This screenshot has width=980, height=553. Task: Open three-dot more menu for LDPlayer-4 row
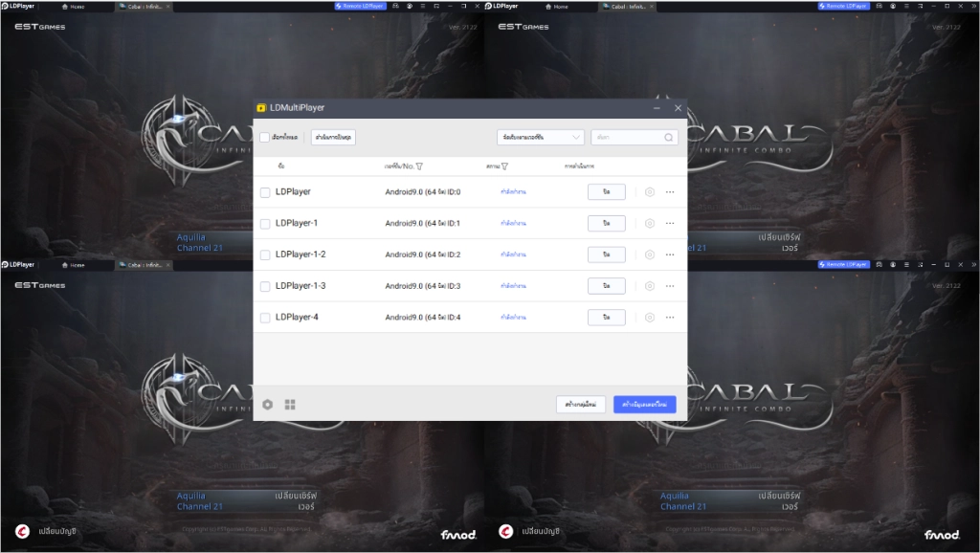pos(670,318)
